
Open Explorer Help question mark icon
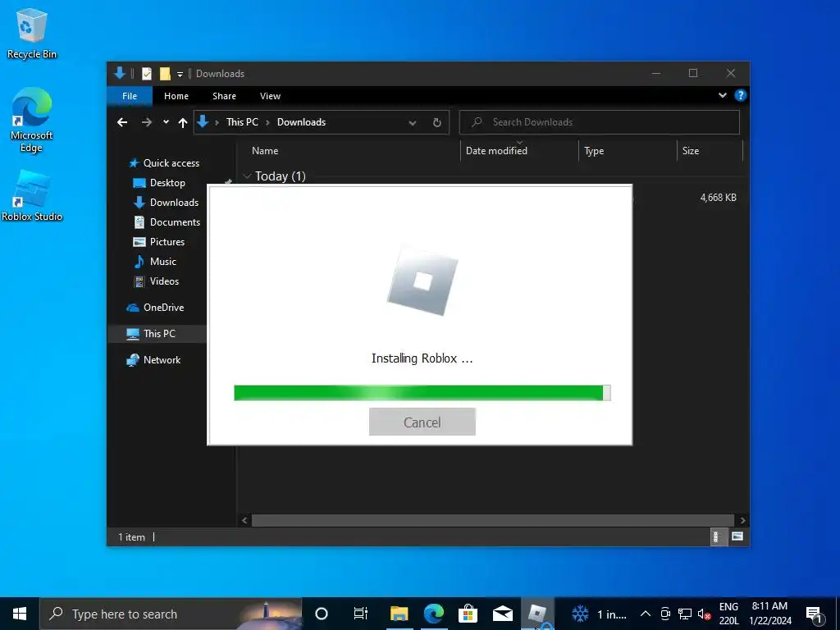(x=741, y=95)
